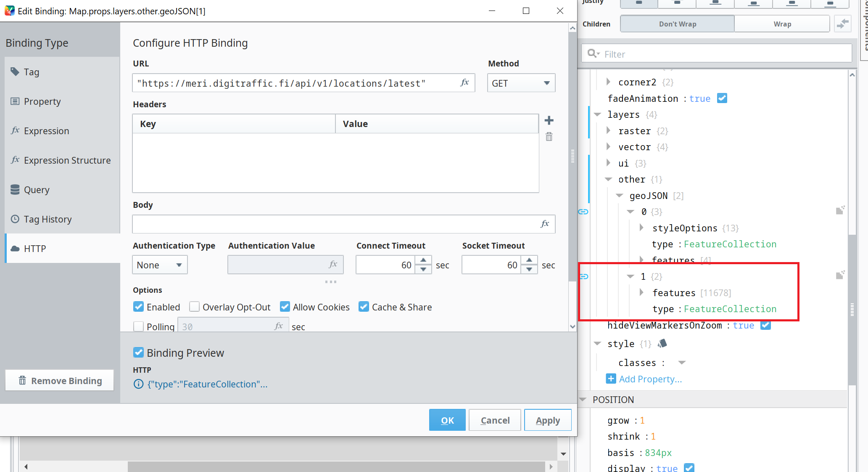868x472 pixels.
Task: Open expression editor for URL field
Action: pos(464,83)
